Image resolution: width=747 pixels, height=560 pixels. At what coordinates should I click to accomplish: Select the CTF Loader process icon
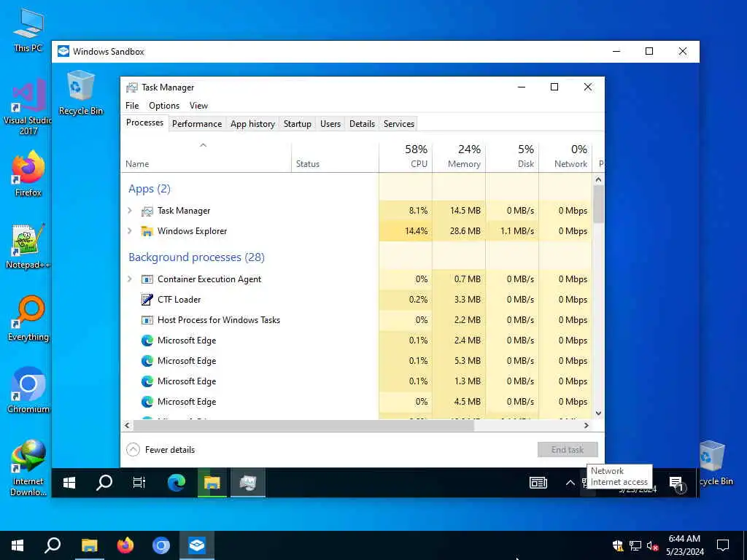(x=147, y=300)
